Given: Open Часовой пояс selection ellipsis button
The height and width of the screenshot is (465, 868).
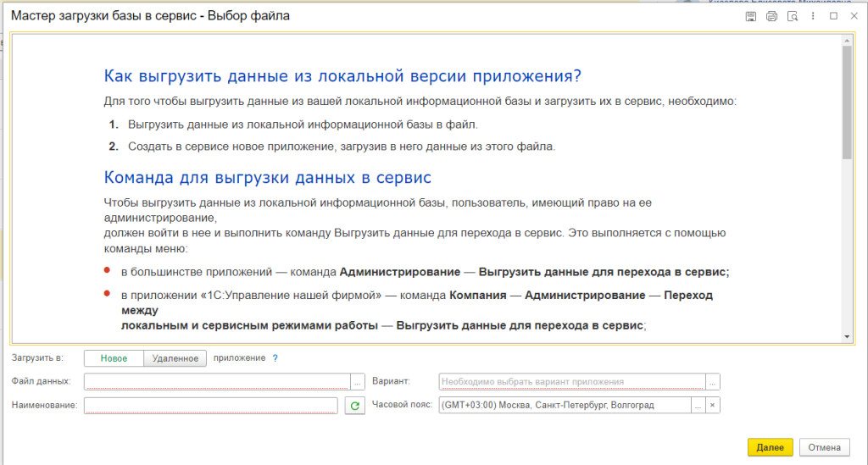Looking at the screenshot, I should 698,406.
